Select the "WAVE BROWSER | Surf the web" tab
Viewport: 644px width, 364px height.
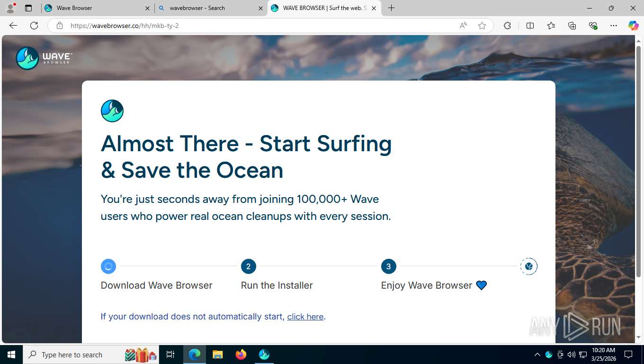tap(324, 8)
